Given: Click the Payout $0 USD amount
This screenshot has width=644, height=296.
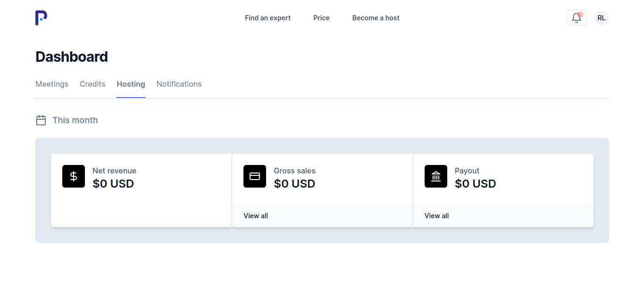Looking at the screenshot, I should (476, 184).
